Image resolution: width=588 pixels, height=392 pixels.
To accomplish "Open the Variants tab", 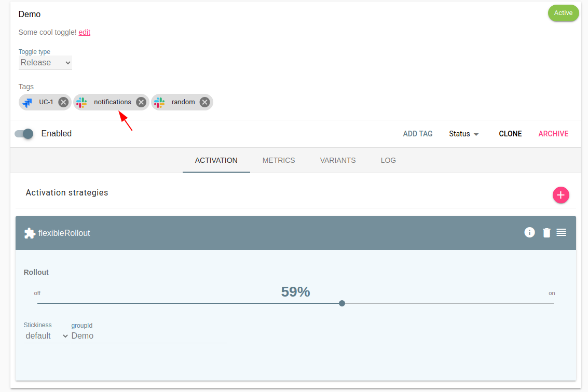I will pyautogui.click(x=338, y=160).
